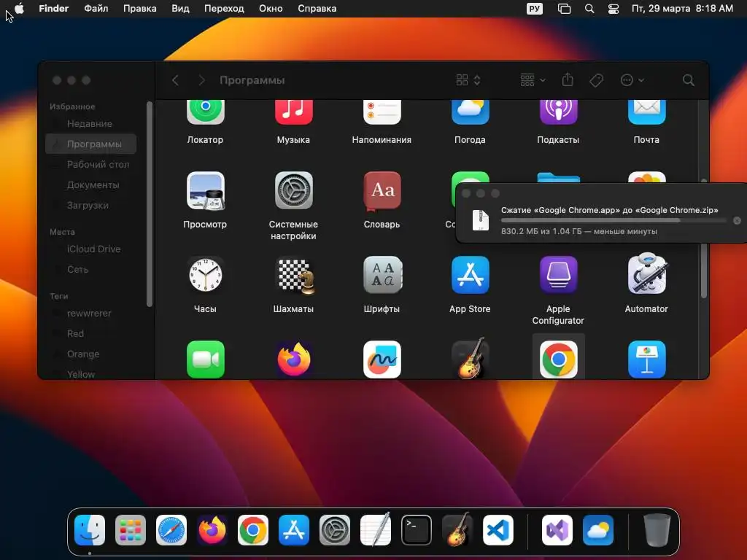
Task: Open Документы in the sidebar
Action: 90,184
